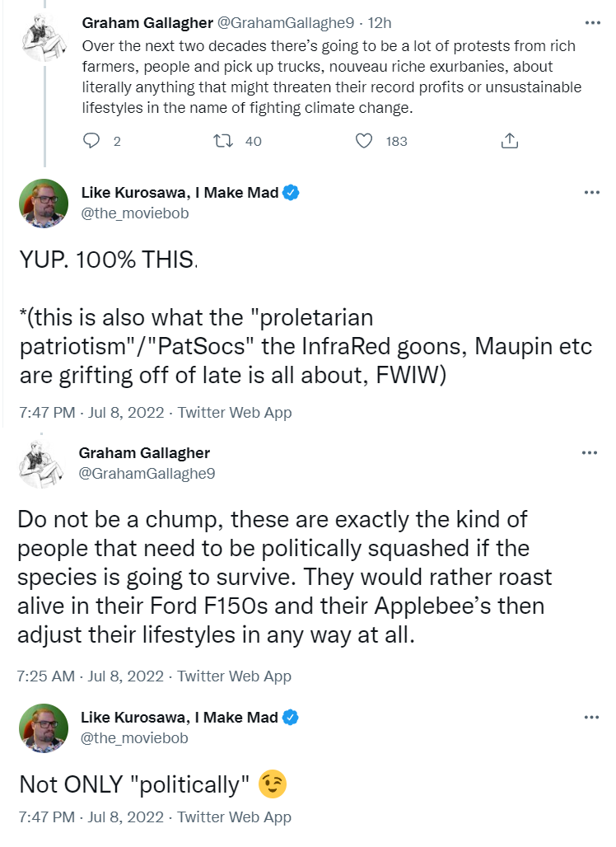Viewport: 616px width, 847px height.
Task: Open the more options menu on the top tweet
Action: (591, 22)
